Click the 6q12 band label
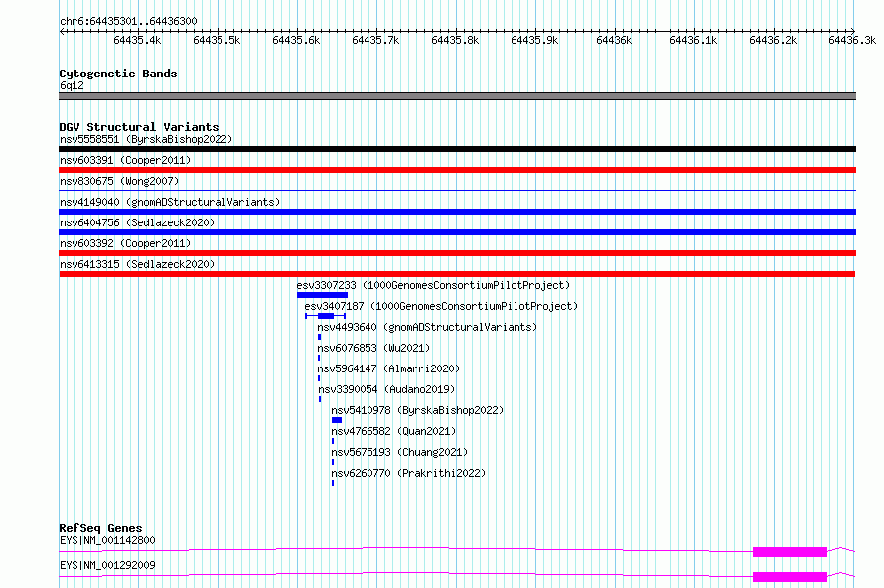The height and width of the screenshot is (588, 884). point(72,85)
